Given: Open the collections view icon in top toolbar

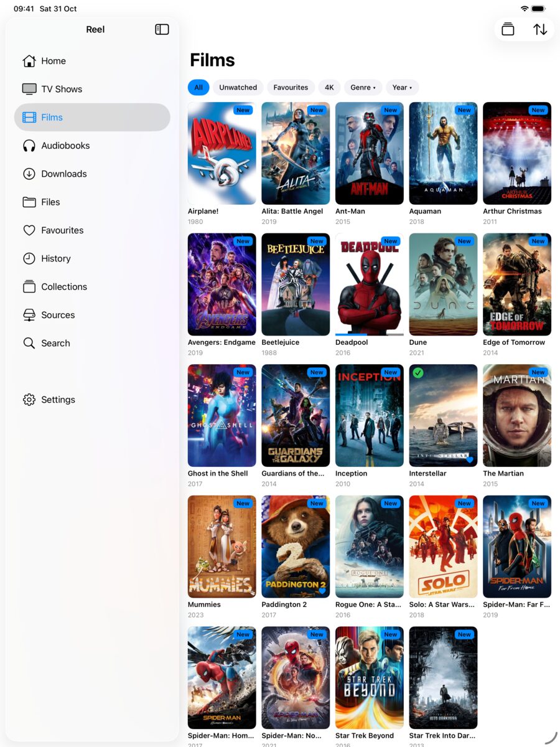Looking at the screenshot, I should coord(508,29).
